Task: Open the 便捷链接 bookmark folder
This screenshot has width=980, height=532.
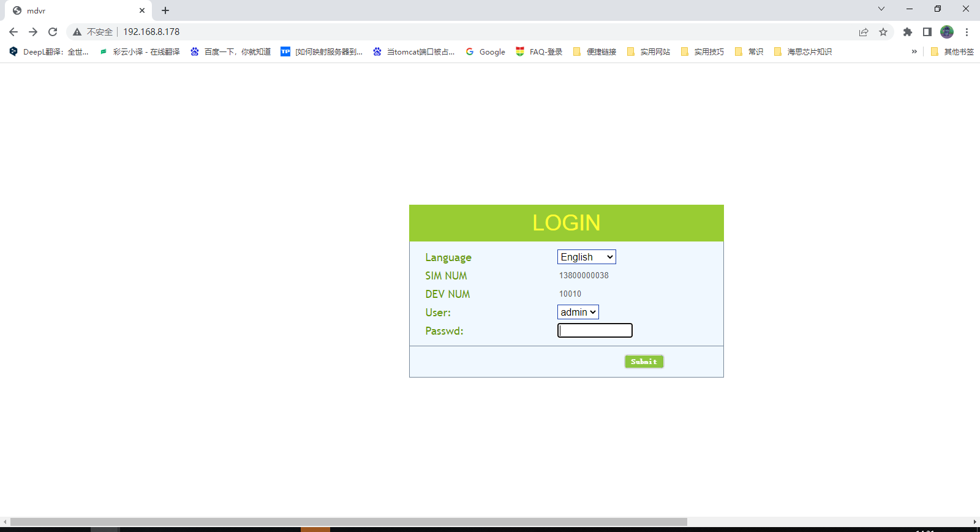Action: coord(595,52)
